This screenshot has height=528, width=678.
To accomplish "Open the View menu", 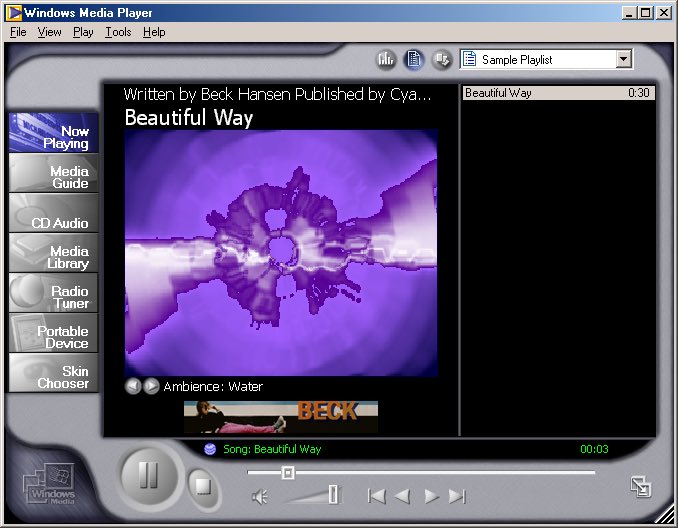I will pos(49,32).
